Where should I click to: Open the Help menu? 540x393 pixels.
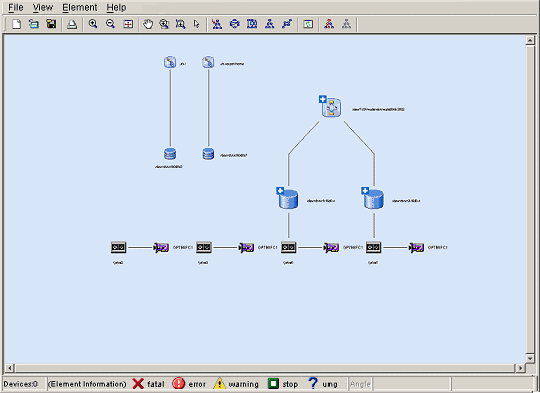[x=116, y=7]
